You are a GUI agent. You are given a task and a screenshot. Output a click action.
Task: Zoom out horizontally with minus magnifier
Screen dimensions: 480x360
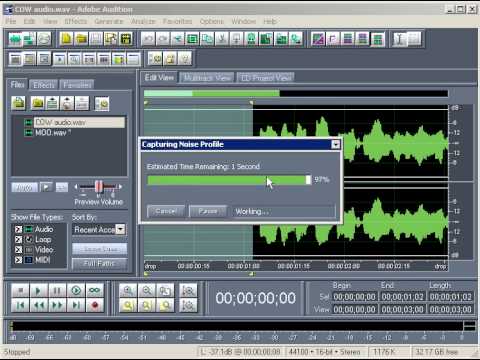coord(147,291)
